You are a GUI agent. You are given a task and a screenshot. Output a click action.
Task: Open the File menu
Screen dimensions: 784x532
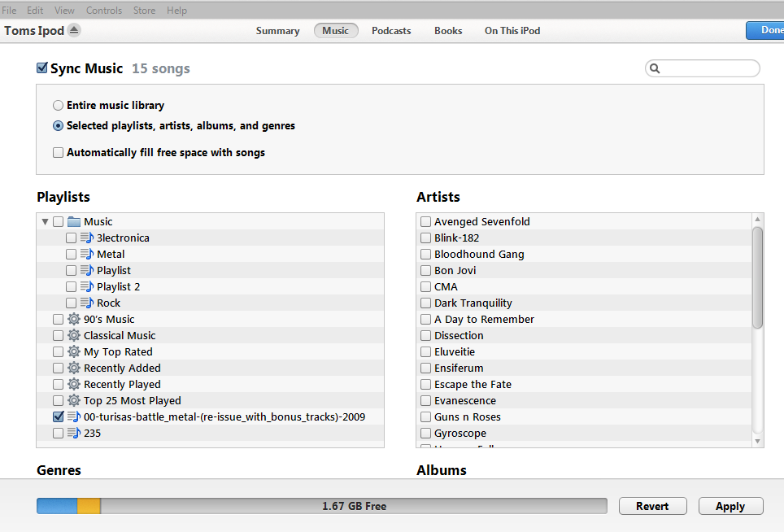[9, 10]
